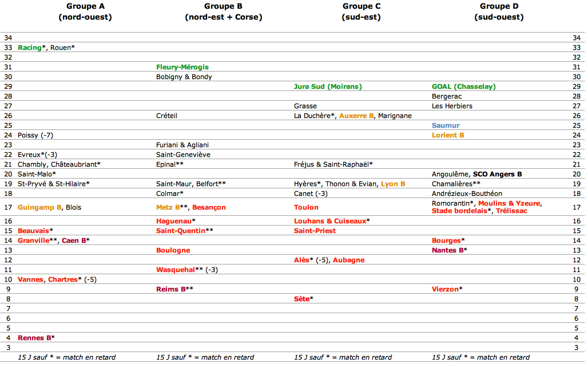Select the Groupe D (sud-ouest) header

point(499,11)
